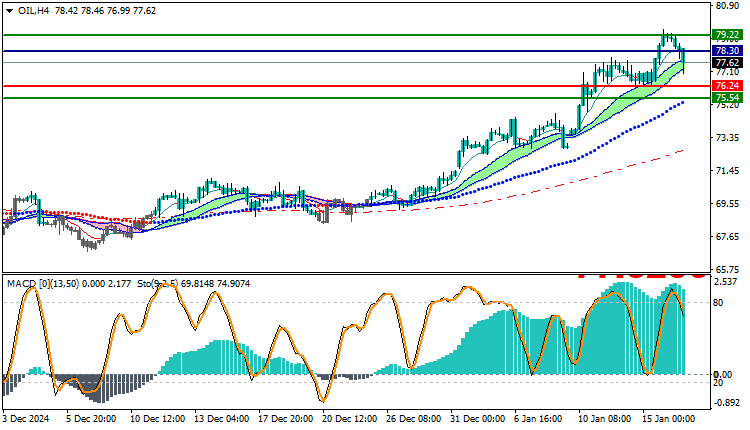Click the -0.892 indicator scale value
Image resolution: width=750 pixels, height=430 pixels.
726,403
